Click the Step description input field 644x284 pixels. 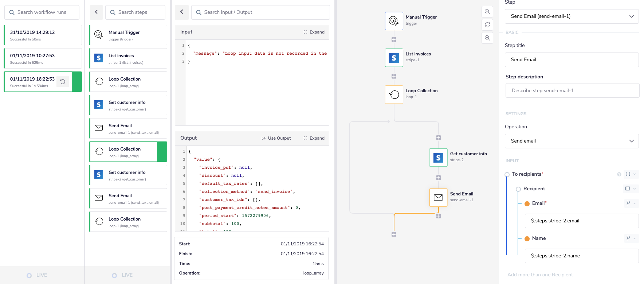[572, 90]
